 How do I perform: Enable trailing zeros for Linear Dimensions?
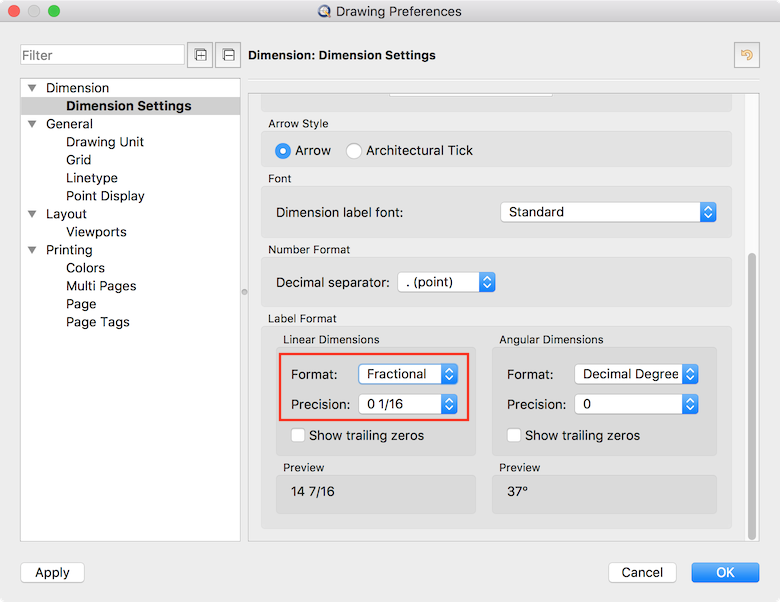(298, 435)
